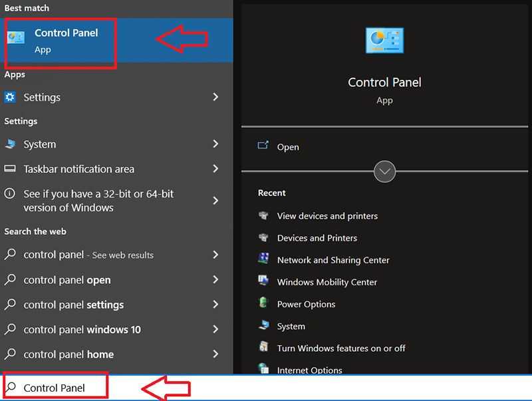Launch Windows Mobility Center
The height and width of the screenshot is (401, 532).
pyautogui.click(x=328, y=282)
